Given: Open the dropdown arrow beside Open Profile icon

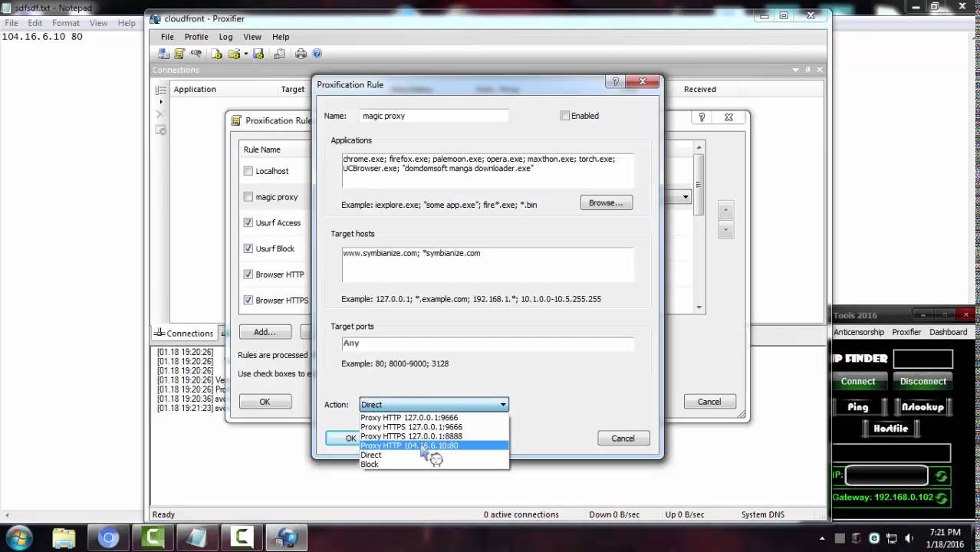Looking at the screenshot, I should tap(245, 54).
